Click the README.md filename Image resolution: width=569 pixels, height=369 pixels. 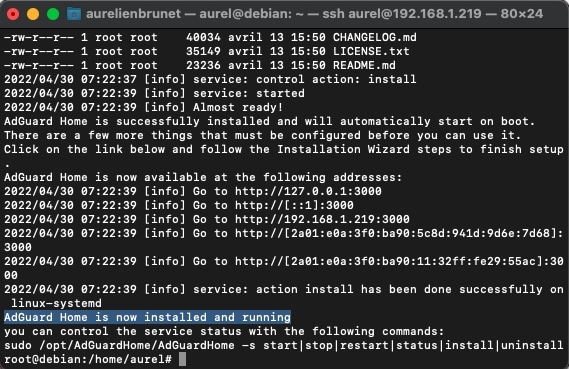pos(364,65)
